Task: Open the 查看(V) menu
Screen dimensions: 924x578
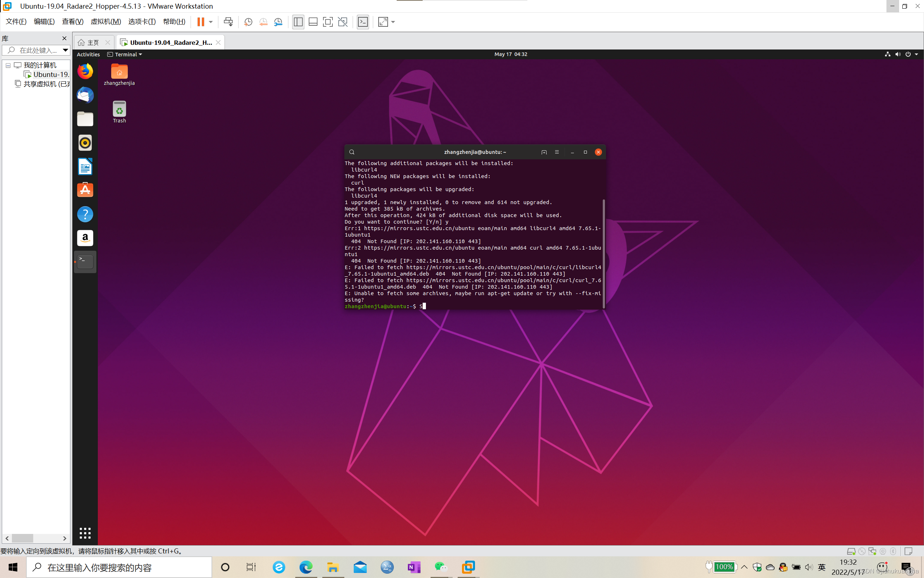Action: 73,21
